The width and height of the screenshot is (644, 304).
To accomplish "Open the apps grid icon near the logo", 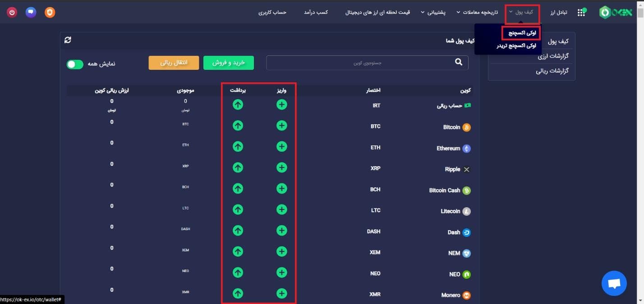I will (582, 12).
